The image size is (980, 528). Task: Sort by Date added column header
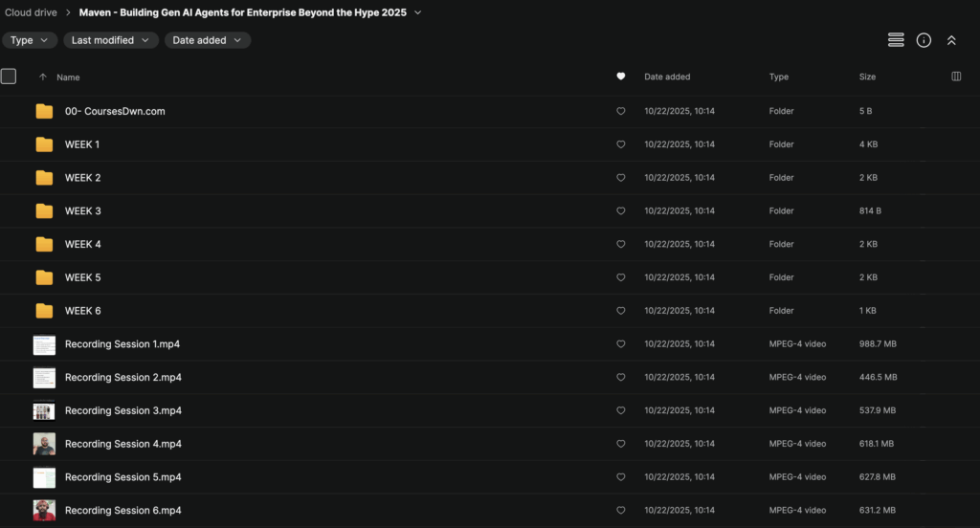667,77
